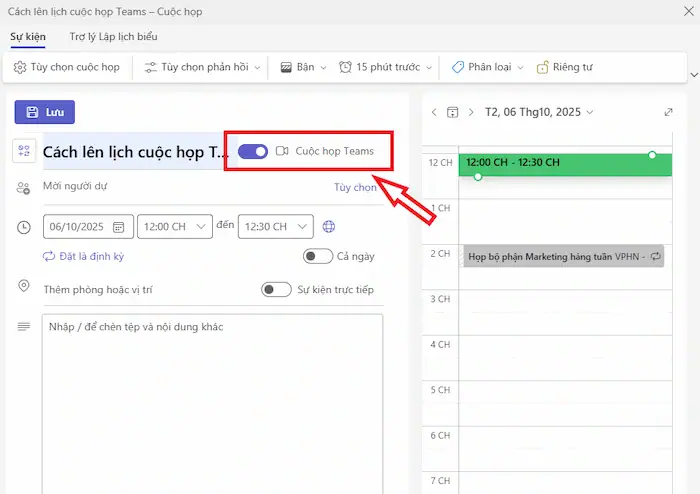Viewport: 700px width, 494px height.
Task: Select the Sự kiện tab
Action: pos(28,37)
